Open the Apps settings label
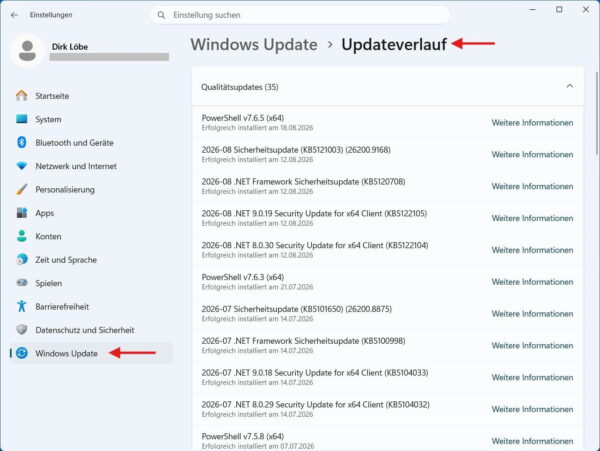The height and width of the screenshot is (451, 600). click(44, 213)
